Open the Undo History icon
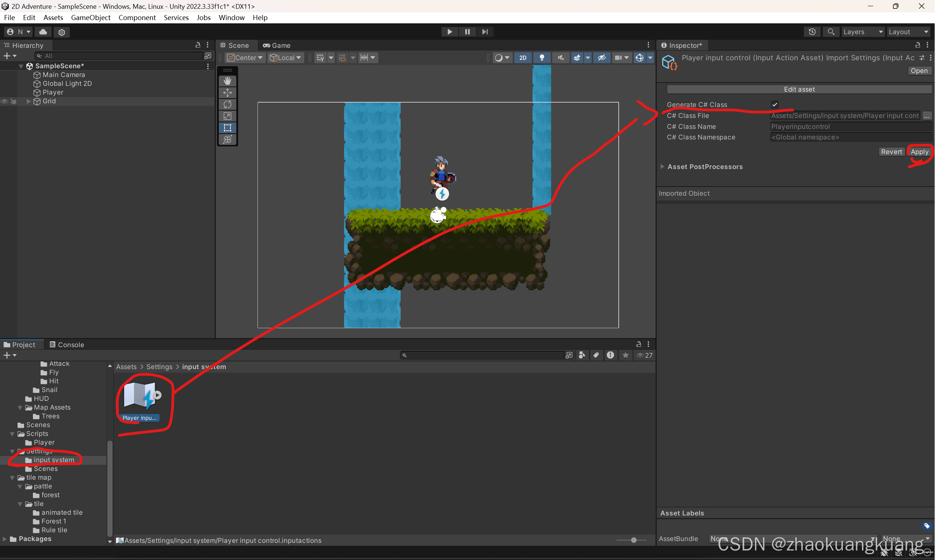The height and width of the screenshot is (560, 935). (812, 32)
